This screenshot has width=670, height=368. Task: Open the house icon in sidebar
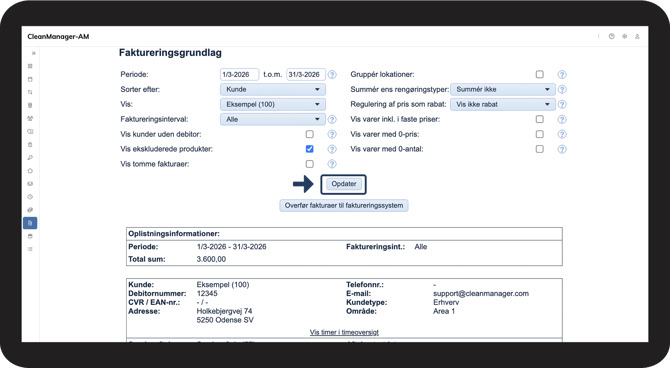click(30, 171)
